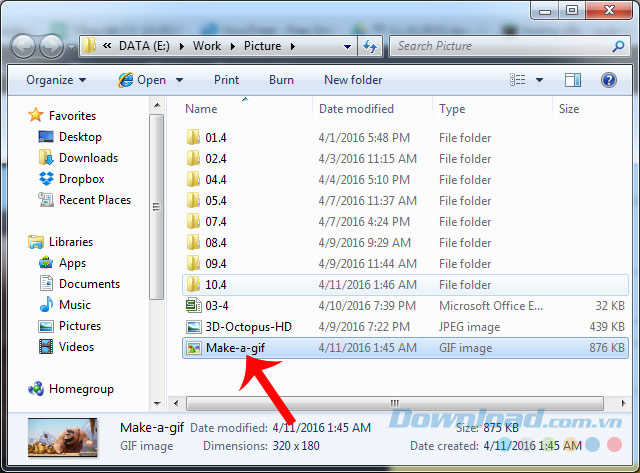Click the navigation pane scroll down arrow

[x=157, y=404]
